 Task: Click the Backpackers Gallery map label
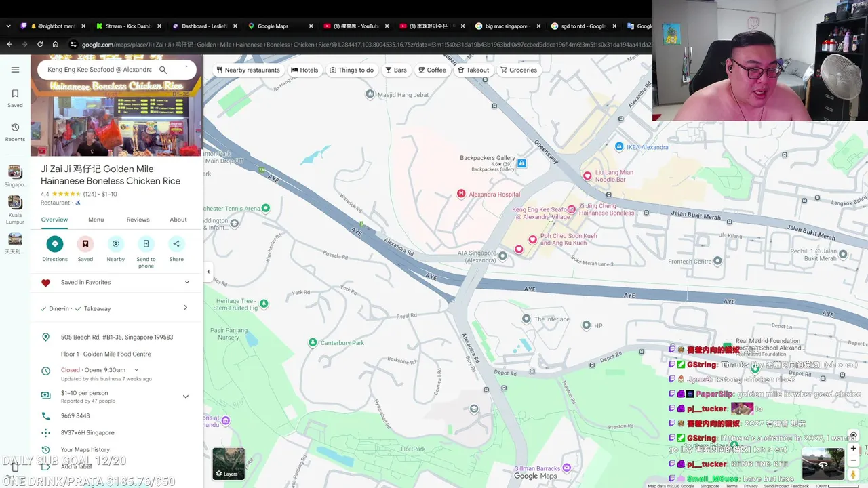[488, 158]
